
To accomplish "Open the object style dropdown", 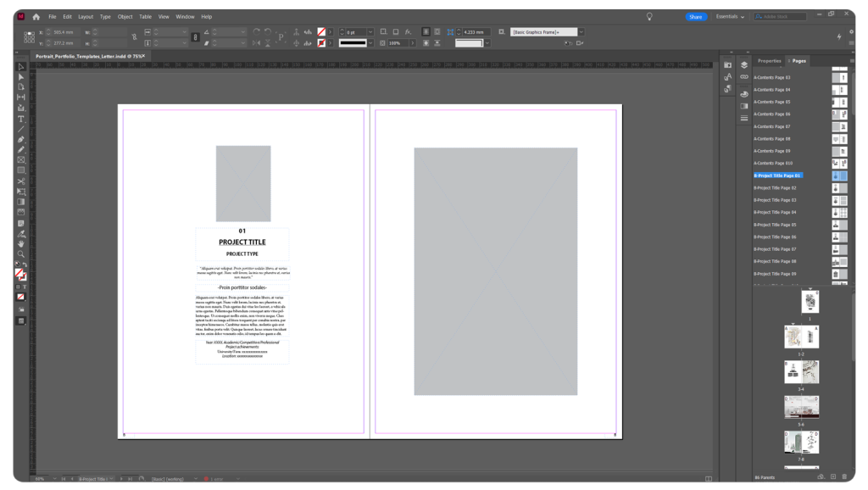I will pyautogui.click(x=581, y=32).
